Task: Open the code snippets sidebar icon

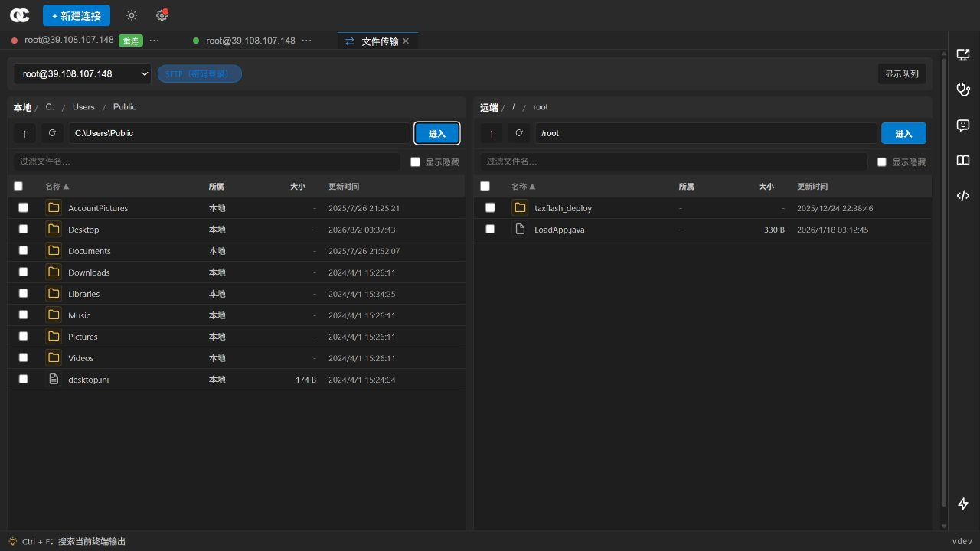Action: 963,196
